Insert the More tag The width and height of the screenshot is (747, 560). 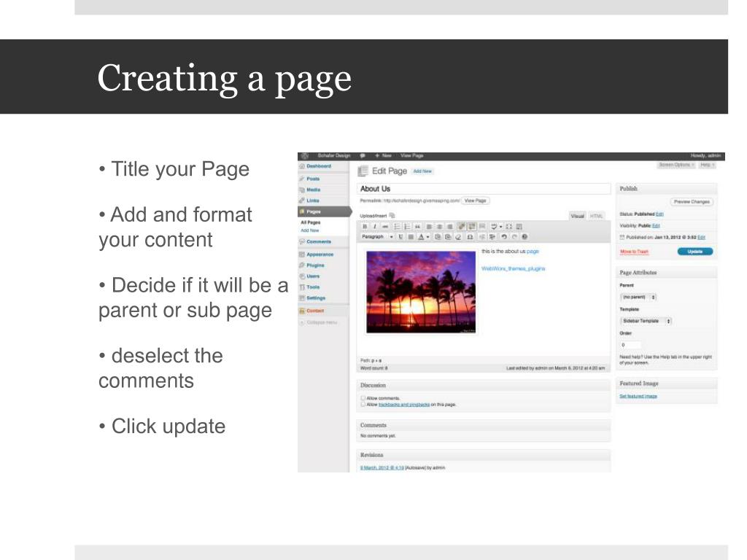click(482, 227)
